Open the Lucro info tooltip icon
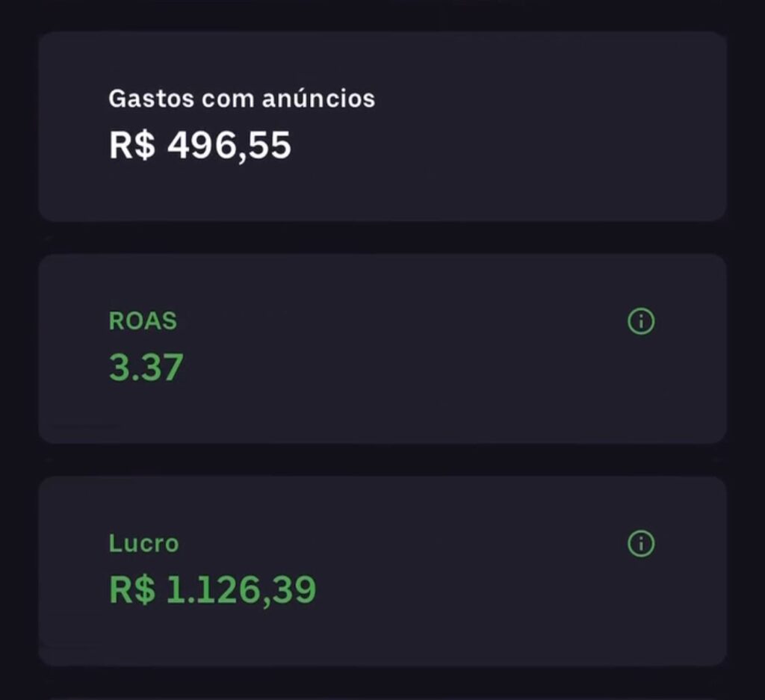The image size is (765, 700). click(x=641, y=543)
